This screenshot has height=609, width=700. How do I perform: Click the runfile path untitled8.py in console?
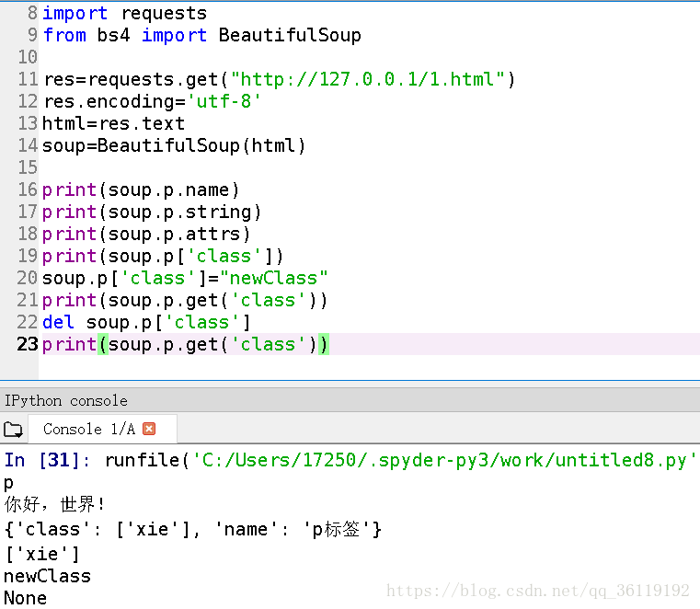pos(444,460)
